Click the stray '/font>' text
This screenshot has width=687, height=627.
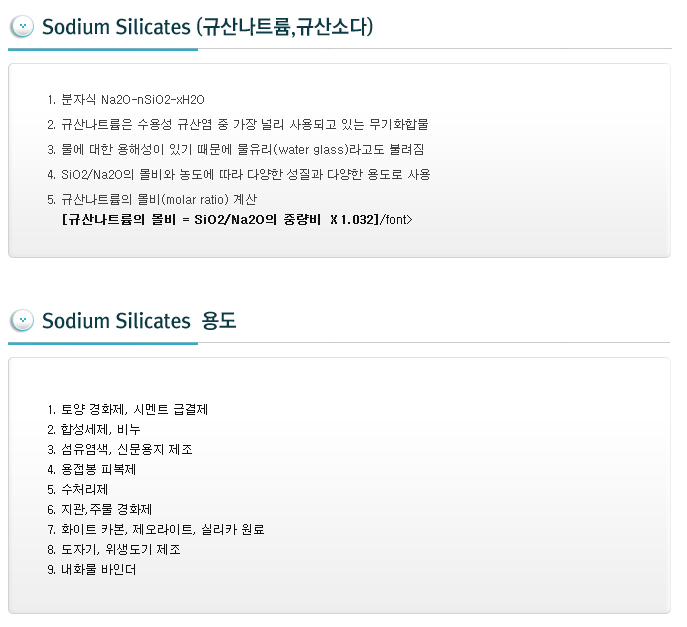click(395, 219)
